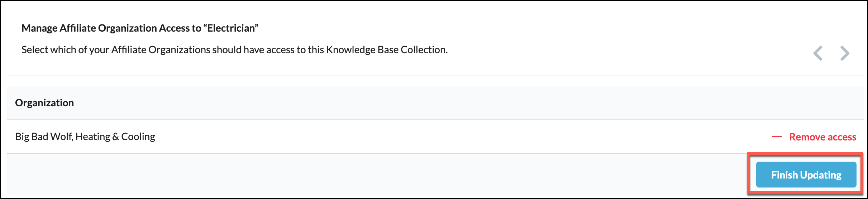Select the Big Bad Wolf, Heating & Cooling row
Image resolution: width=868 pixels, height=199 pixels.
point(436,136)
